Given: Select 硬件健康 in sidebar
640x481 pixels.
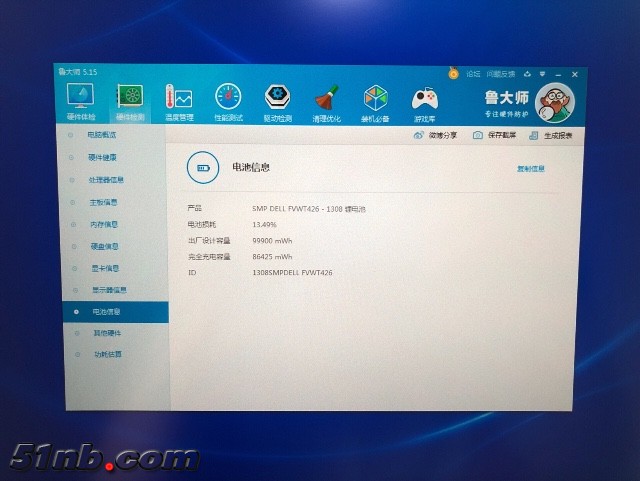Looking at the screenshot, I should (x=102, y=157).
